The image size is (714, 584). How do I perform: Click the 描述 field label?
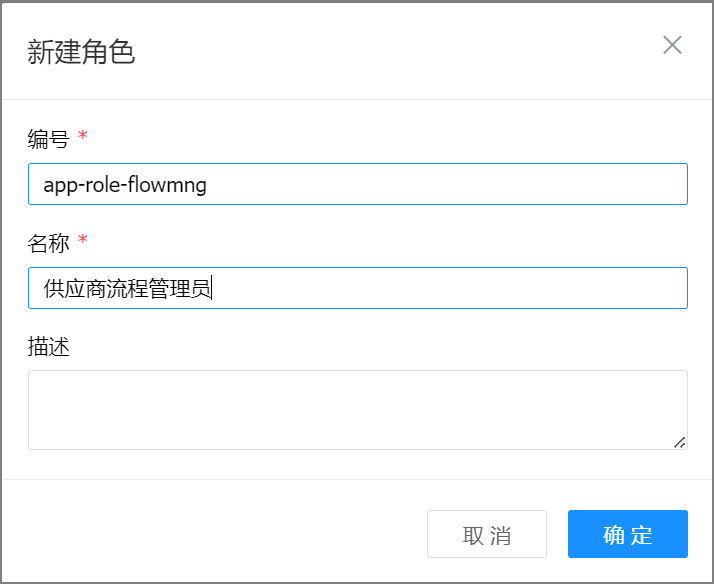pyautogui.click(x=48, y=347)
